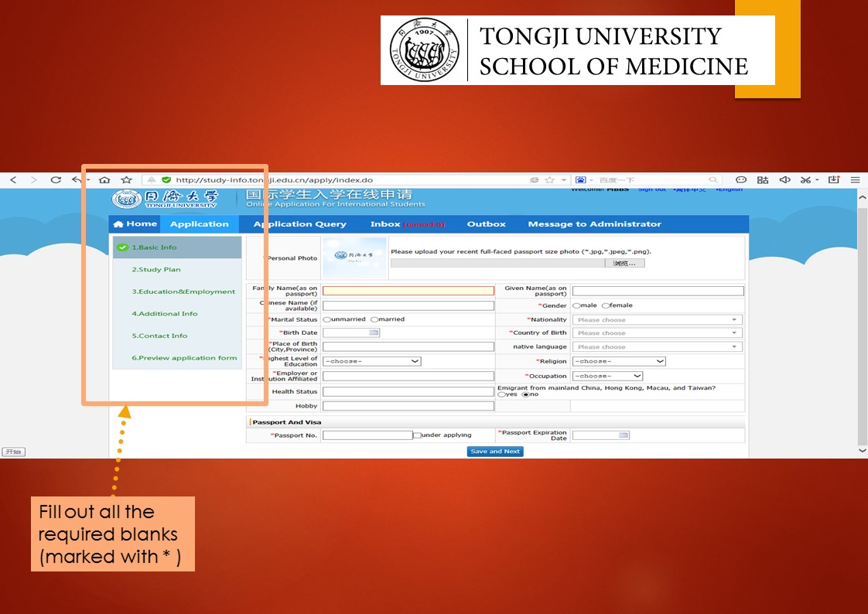The height and width of the screenshot is (614, 868).
Task: Click the Baidu paw search engine icon
Action: [x=580, y=179]
